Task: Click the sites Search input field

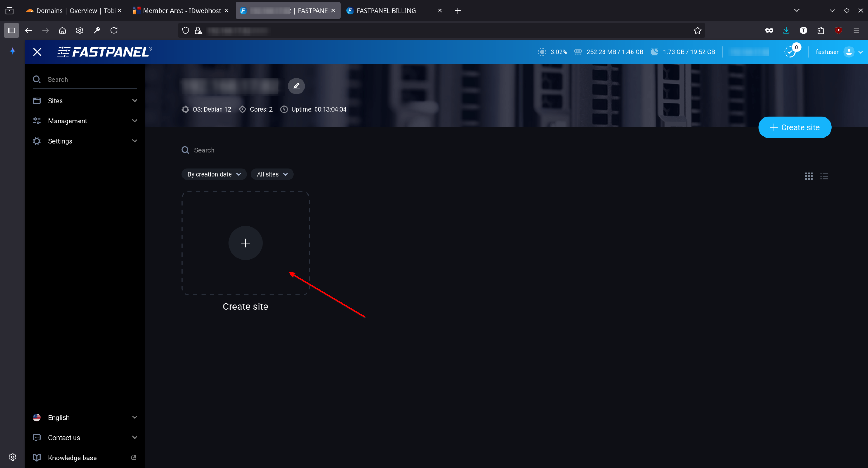Action: tap(246, 150)
